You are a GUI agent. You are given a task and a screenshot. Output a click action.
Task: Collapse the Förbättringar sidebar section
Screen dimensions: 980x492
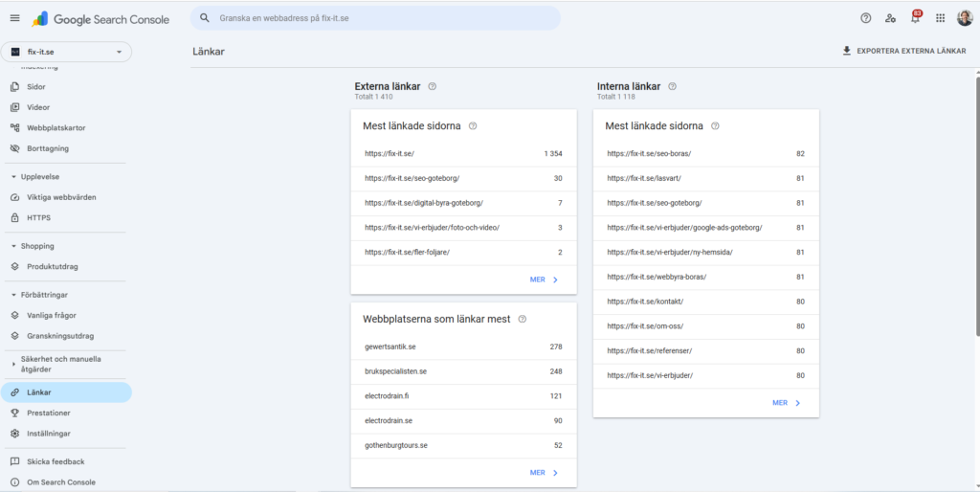13,295
